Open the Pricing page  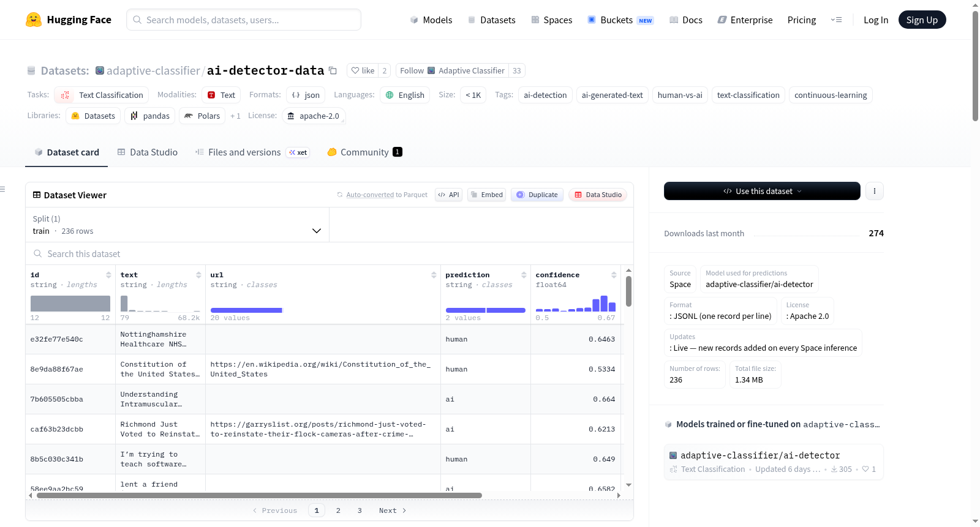(x=802, y=20)
